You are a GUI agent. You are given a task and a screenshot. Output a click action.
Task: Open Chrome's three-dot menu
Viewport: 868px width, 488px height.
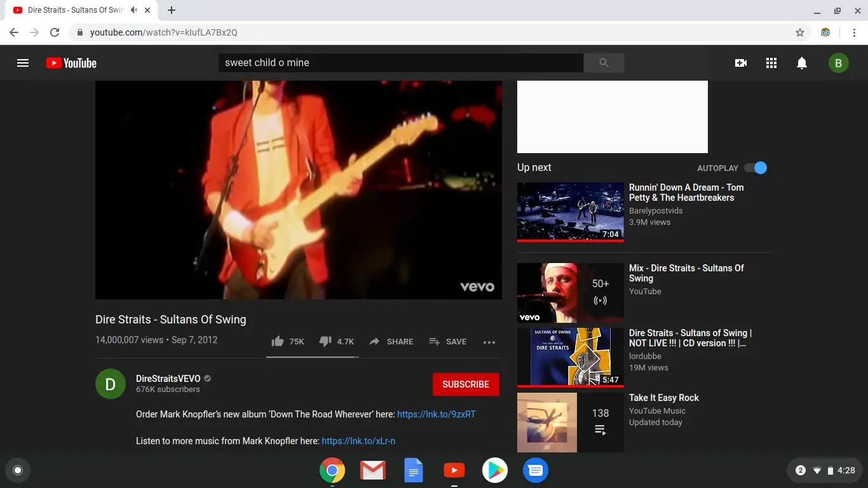coord(853,32)
